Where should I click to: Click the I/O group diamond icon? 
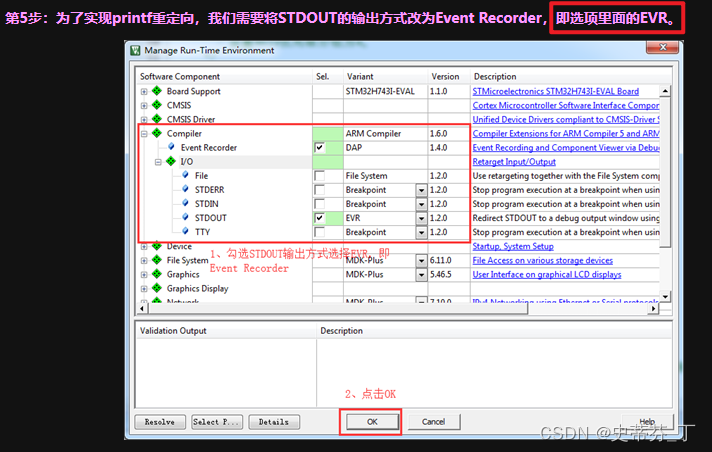point(171,161)
